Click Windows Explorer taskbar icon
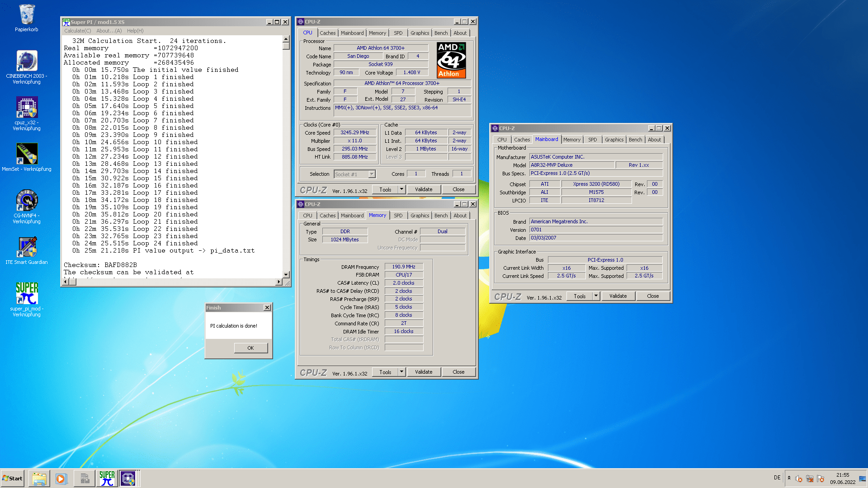The image size is (868, 488). coord(39,479)
